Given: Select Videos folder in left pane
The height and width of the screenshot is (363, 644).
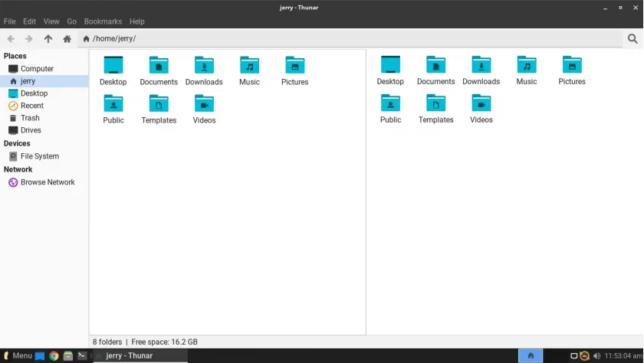Looking at the screenshot, I should point(204,109).
